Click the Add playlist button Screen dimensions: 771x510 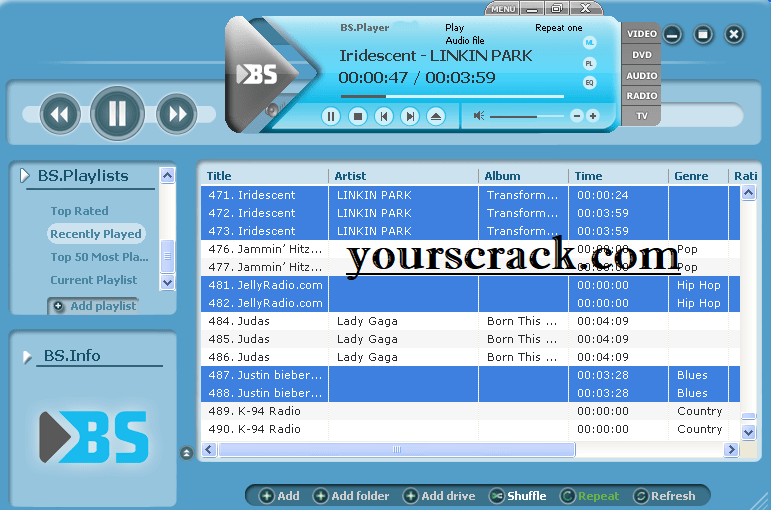point(93,306)
